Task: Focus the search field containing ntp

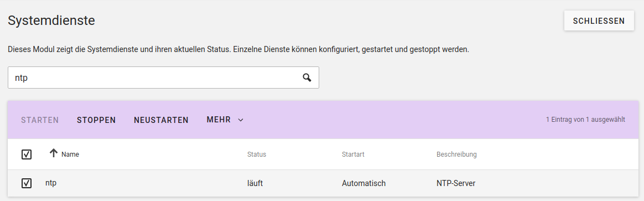Action: (163, 78)
